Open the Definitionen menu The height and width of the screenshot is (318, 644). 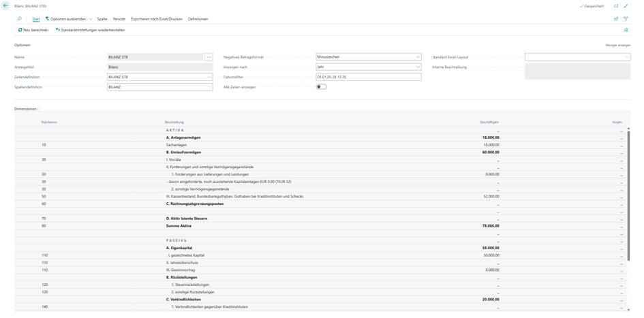point(198,19)
